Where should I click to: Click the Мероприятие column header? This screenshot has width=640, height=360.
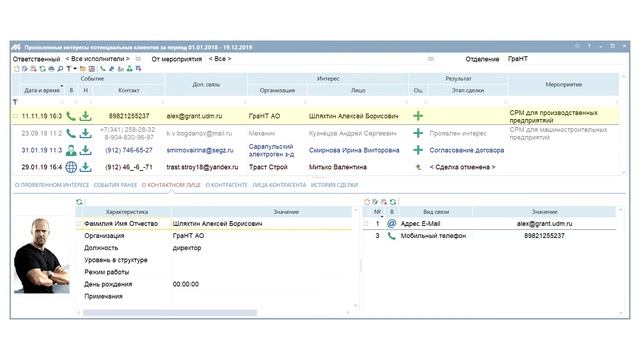pyautogui.click(x=563, y=84)
